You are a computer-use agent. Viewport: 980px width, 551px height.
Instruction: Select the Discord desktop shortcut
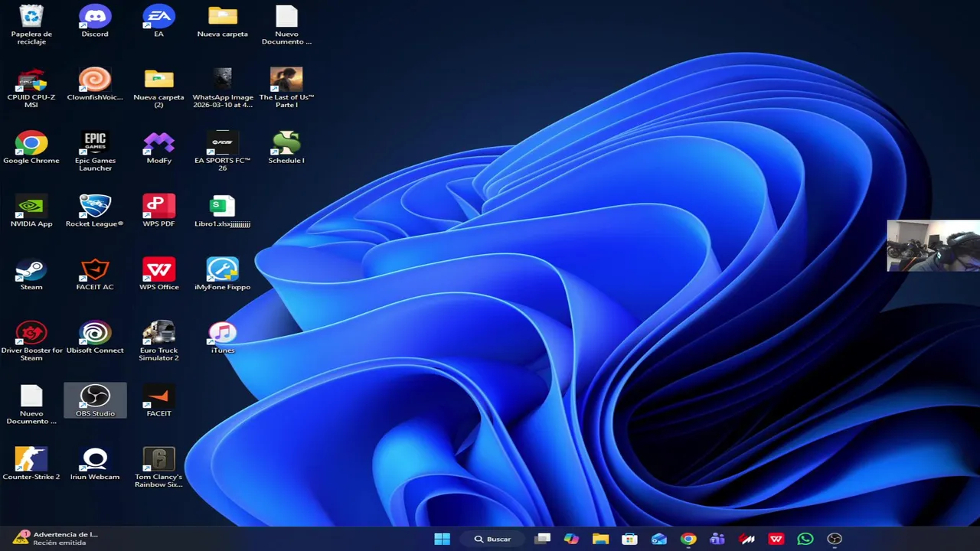(95, 21)
